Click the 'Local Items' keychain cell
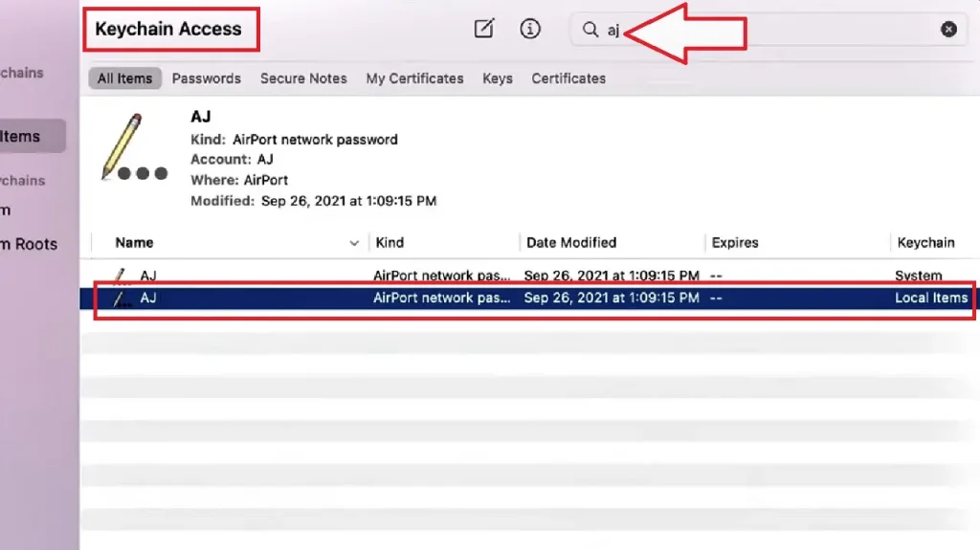The image size is (980, 550). click(931, 297)
